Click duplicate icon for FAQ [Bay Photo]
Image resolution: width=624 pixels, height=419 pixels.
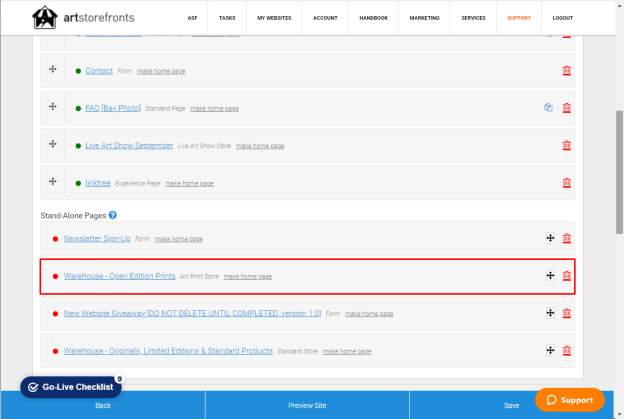(x=548, y=107)
